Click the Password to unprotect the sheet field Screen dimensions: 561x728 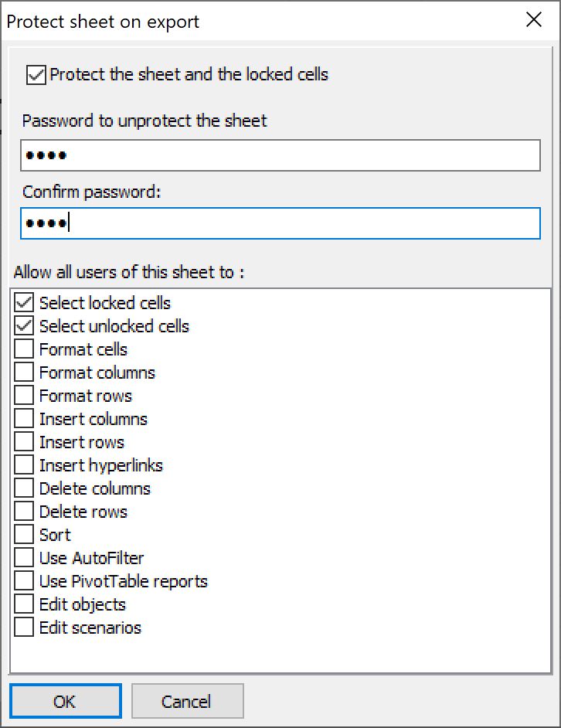click(280, 155)
